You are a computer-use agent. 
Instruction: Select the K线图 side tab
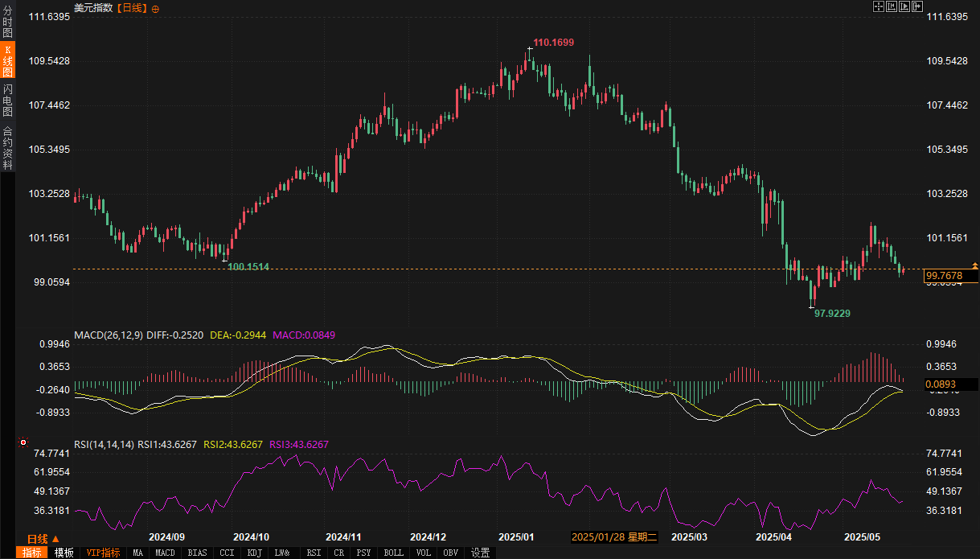[x=7, y=61]
